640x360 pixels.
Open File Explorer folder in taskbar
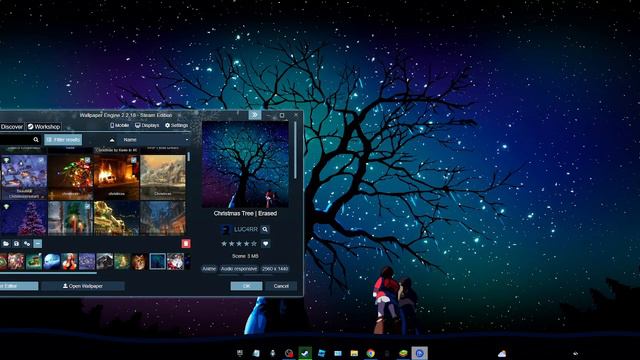point(354,353)
